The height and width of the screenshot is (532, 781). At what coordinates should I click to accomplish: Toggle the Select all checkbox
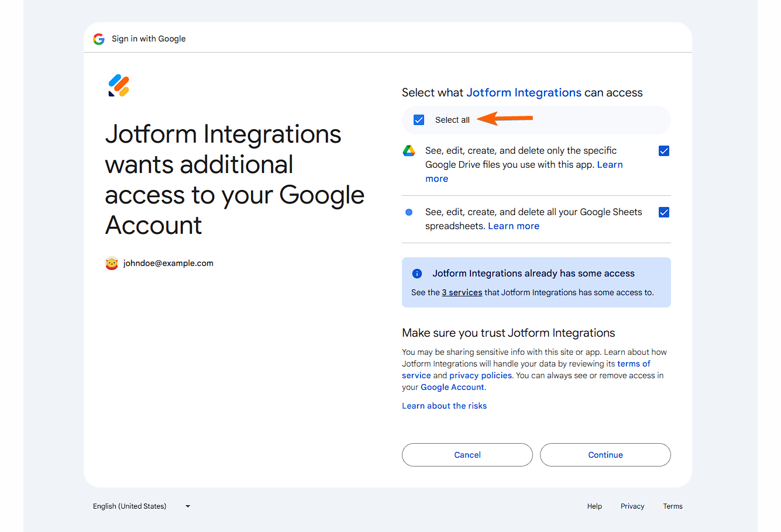[x=419, y=120]
